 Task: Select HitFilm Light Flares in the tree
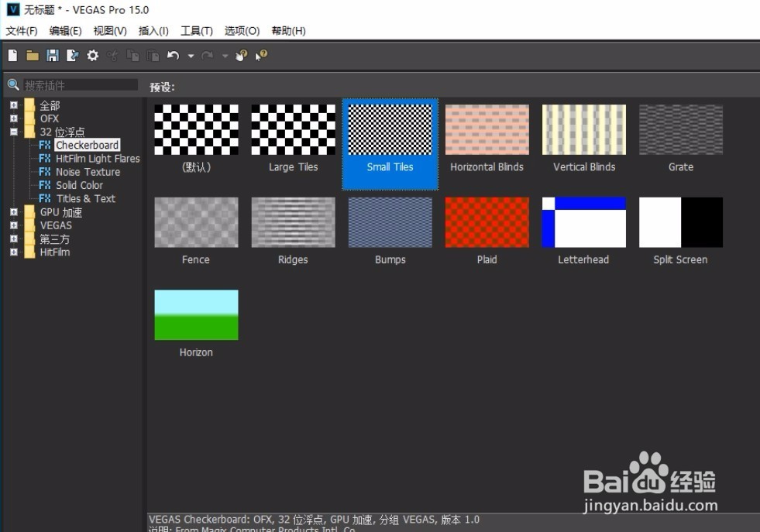pos(98,159)
